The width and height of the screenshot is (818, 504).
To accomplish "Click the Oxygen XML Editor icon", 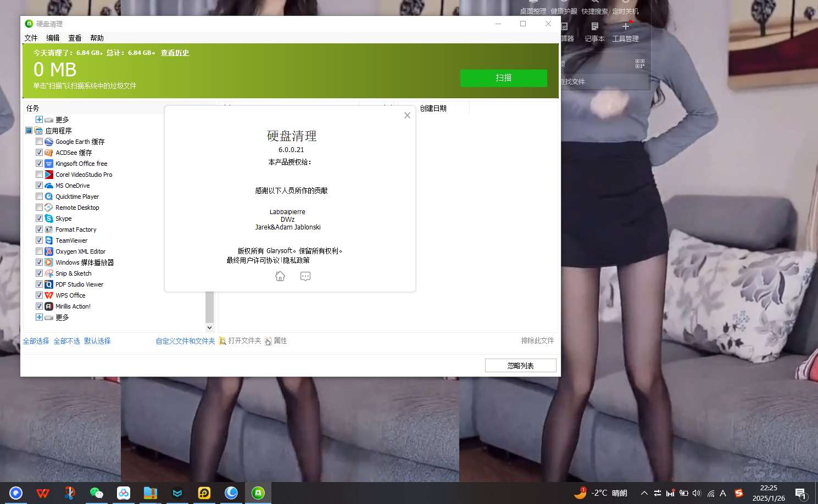I will tap(49, 251).
